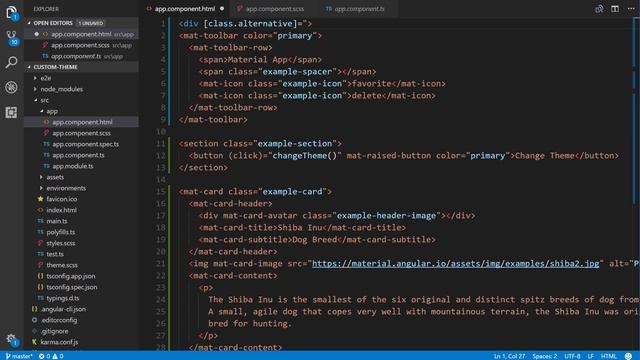Click the feedback smiley in status bar

pos(629,356)
